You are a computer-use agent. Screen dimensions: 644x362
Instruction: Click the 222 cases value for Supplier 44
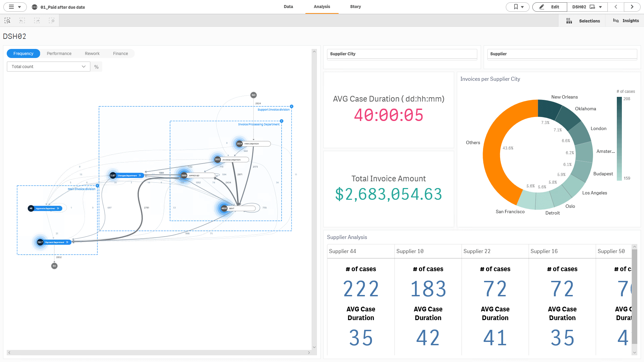(x=361, y=289)
